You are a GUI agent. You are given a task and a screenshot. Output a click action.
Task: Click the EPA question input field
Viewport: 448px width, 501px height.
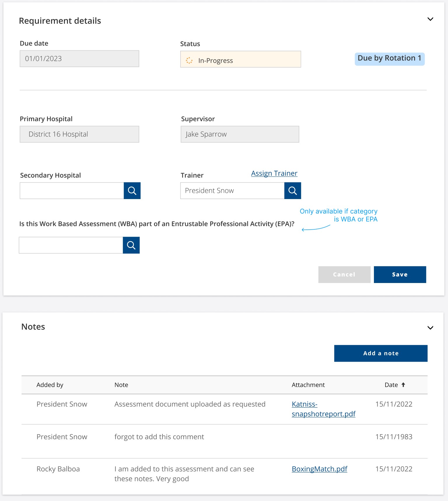click(71, 245)
